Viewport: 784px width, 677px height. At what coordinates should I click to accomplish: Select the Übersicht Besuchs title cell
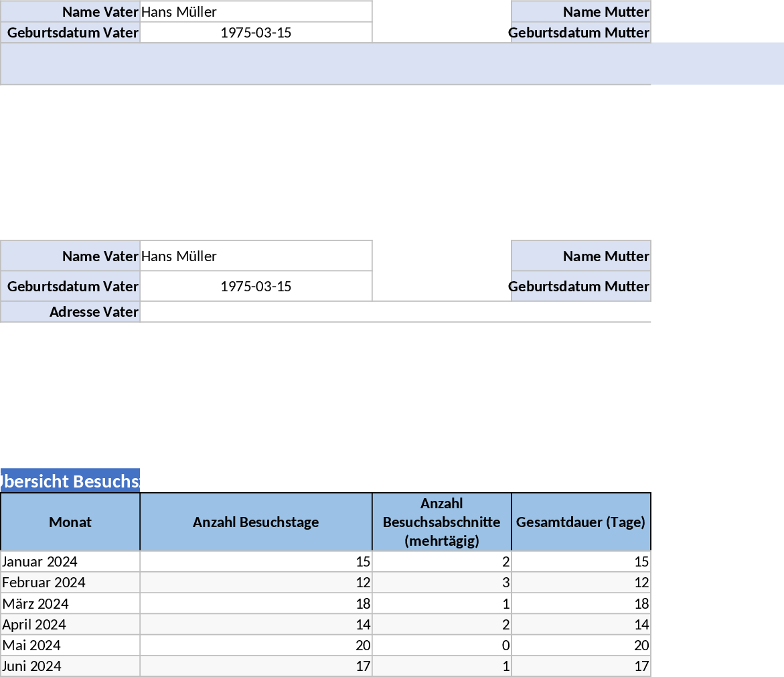tap(70, 481)
